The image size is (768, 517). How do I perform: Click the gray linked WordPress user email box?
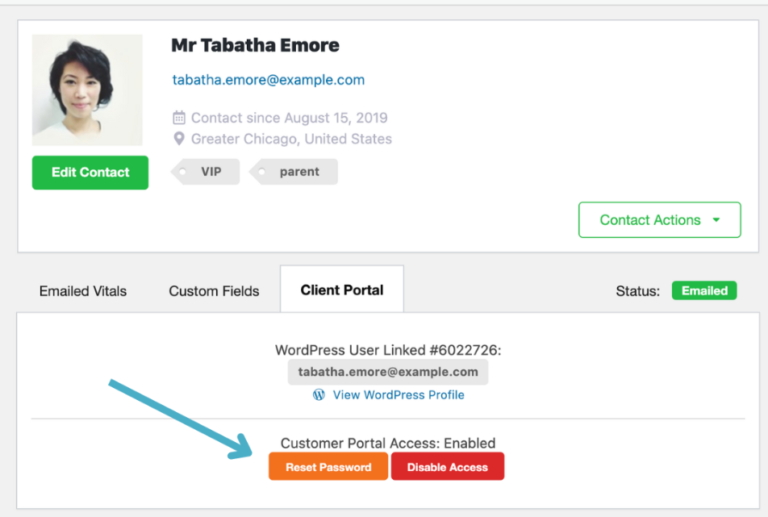[x=388, y=372]
